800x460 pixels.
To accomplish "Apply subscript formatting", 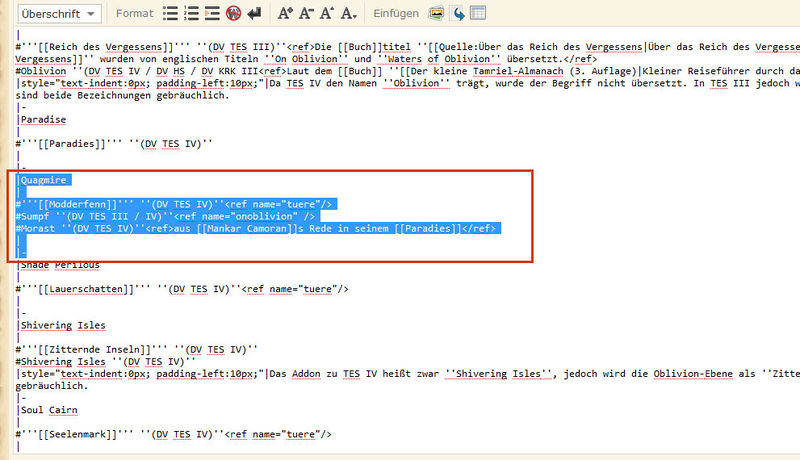I will pos(348,13).
